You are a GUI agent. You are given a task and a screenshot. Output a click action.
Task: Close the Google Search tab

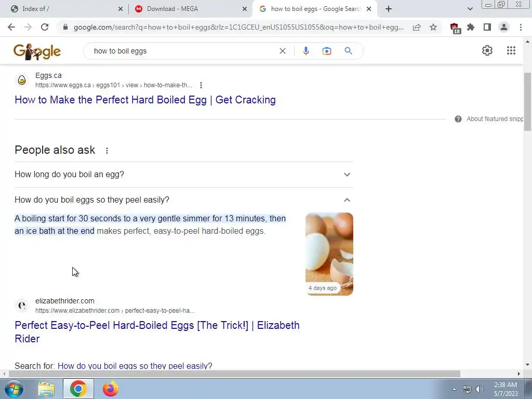pos(369,9)
